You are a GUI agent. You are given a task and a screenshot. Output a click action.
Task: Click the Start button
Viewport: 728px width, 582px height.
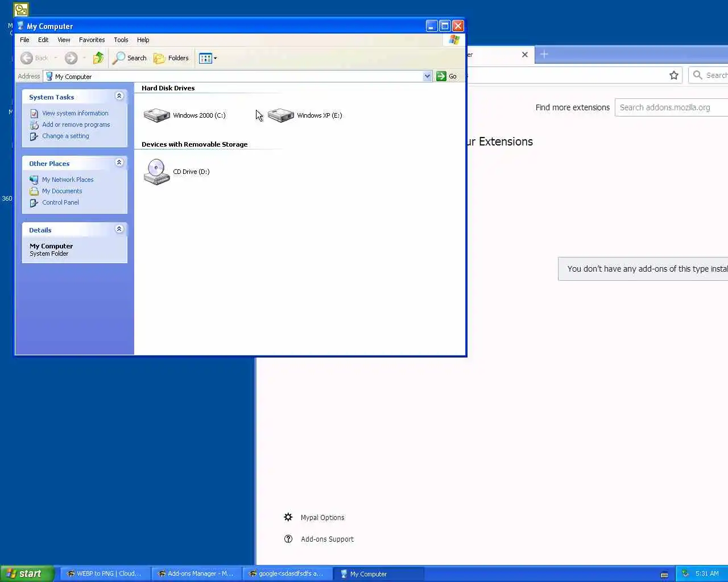click(27, 573)
